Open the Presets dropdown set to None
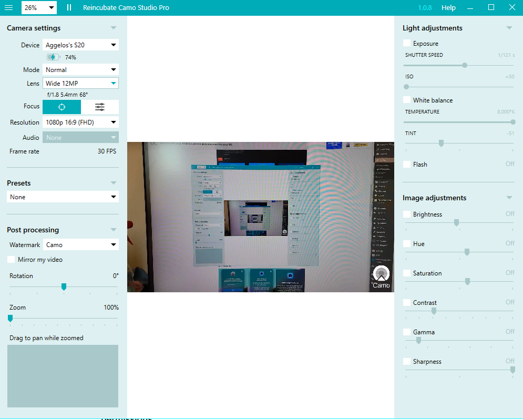Viewport: 523px width, 420px height. 63,197
